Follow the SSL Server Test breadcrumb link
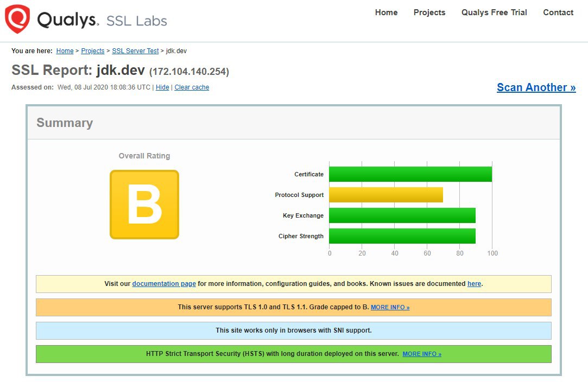This screenshot has width=588, height=382. 135,51
